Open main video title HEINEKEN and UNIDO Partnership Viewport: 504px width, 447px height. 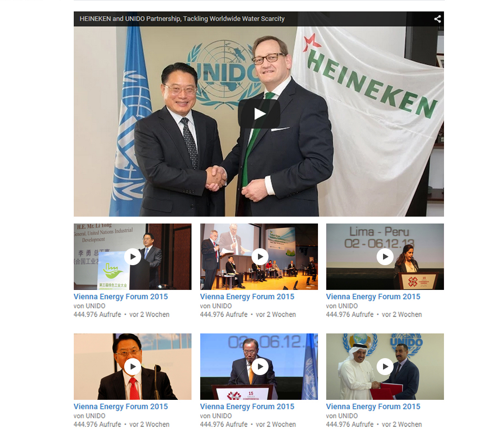[x=182, y=19]
